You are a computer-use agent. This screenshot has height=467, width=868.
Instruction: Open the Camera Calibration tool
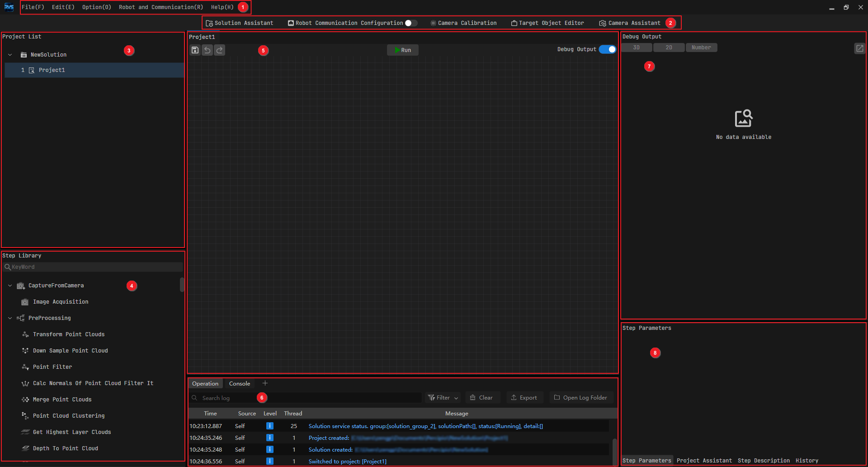(x=463, y=23)
